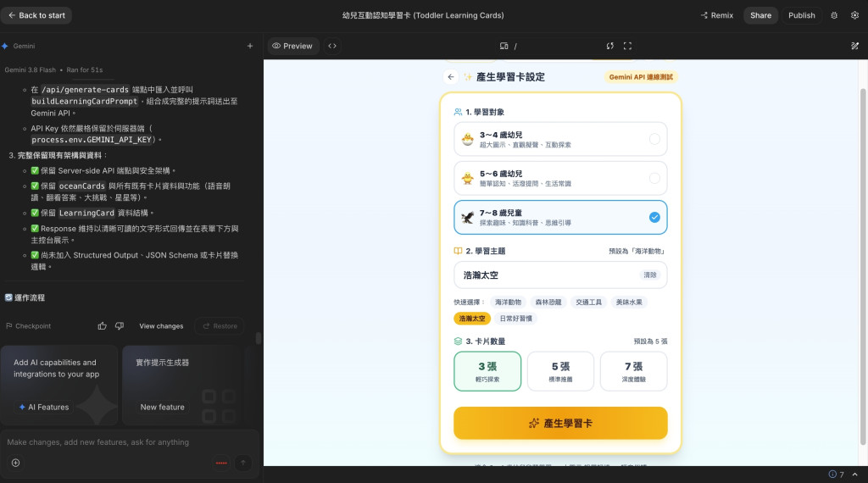Viewport: 868px width, 483px height.
Task: Select the 5~6 歲幼兒 option
Action: [560, 178]
